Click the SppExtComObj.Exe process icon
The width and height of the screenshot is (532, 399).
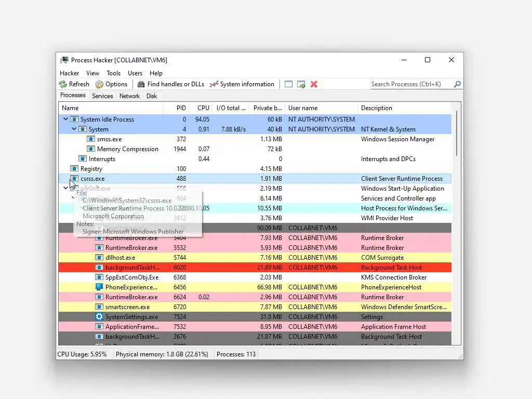coord(99,277)
